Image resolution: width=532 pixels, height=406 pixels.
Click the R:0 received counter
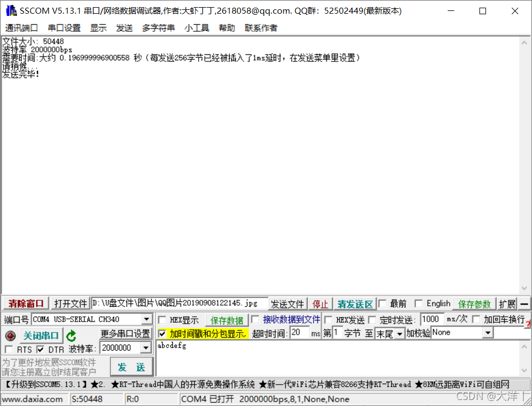click(132, 399)
